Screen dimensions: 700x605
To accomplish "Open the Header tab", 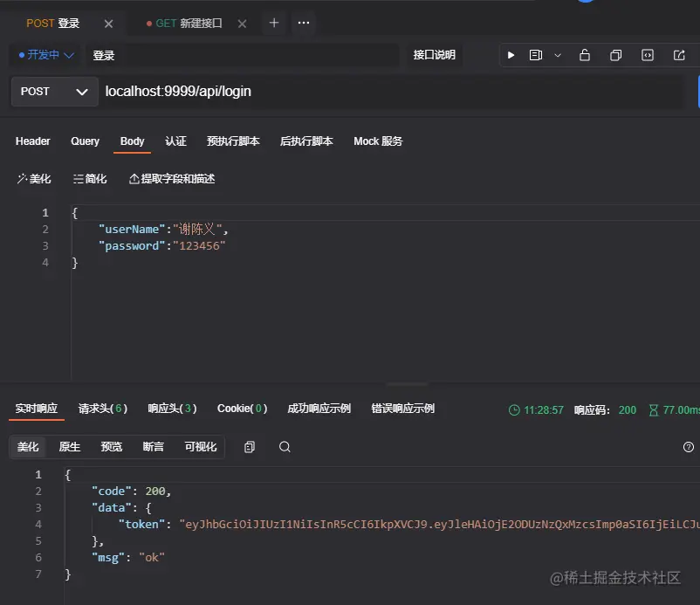I will pos(33,141).
